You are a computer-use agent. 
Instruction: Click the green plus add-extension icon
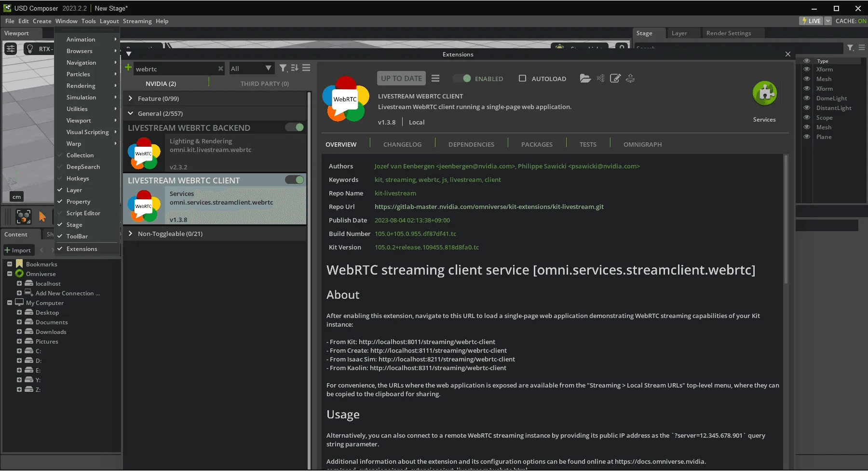[128, 68]
